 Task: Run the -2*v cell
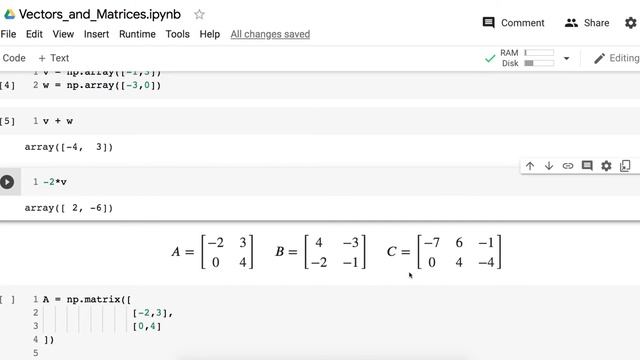pyautogui.click(x=7, y=182)
